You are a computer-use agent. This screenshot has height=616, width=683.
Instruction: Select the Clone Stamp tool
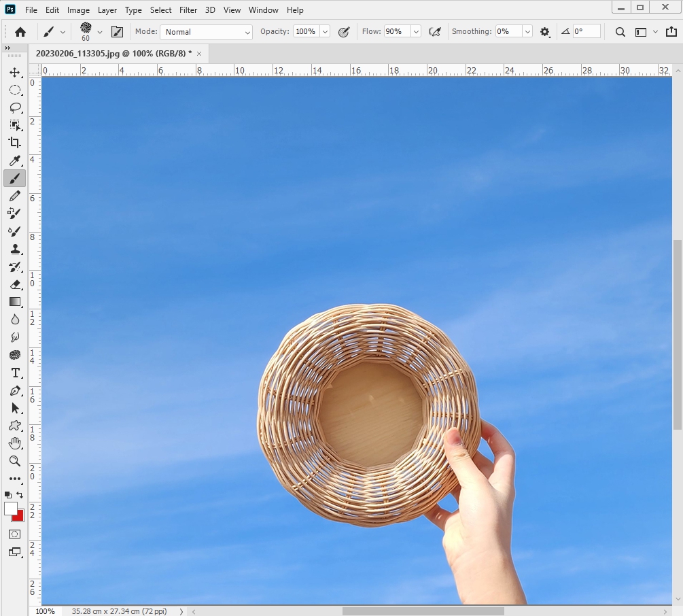15,250
